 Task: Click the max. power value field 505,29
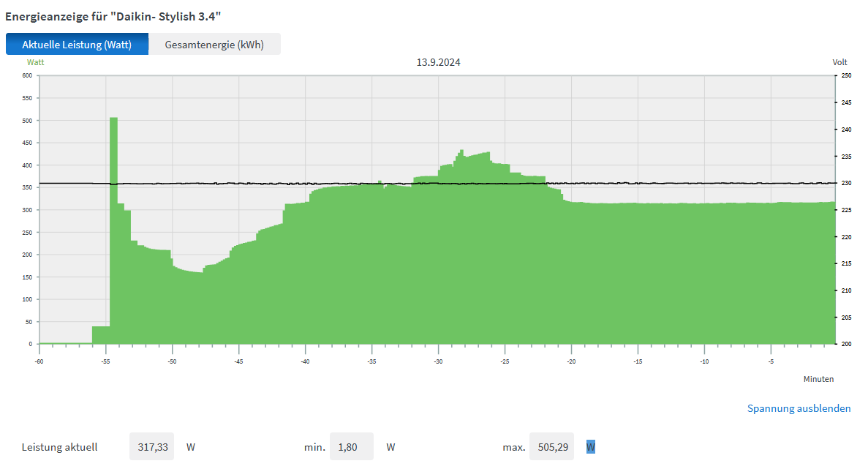point(551,447)
